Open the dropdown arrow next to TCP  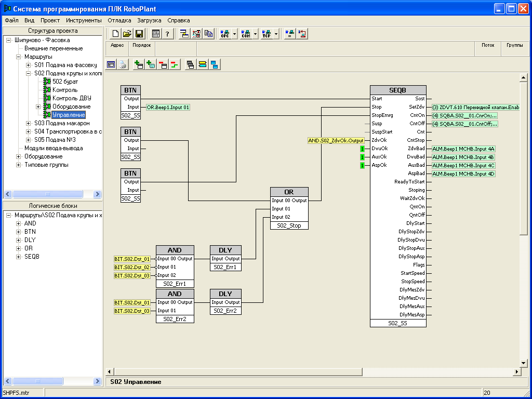pyautogui.click(x=276, y=34)
